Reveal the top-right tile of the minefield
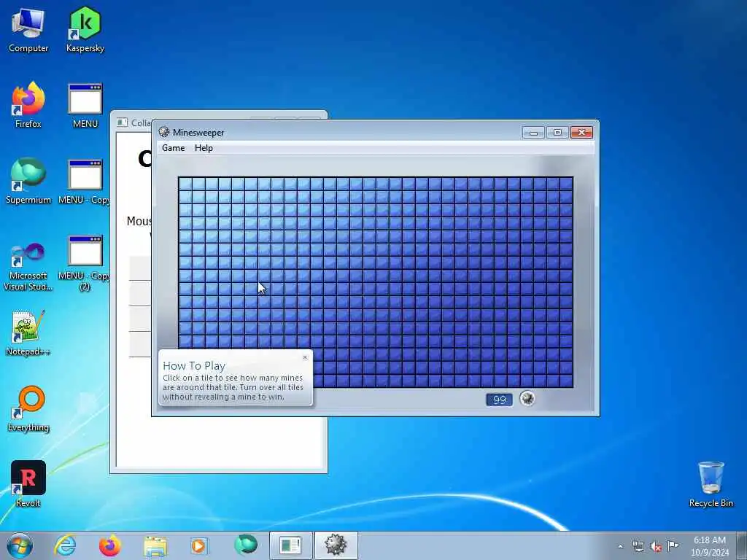The image size is (747, 560). 566,184
